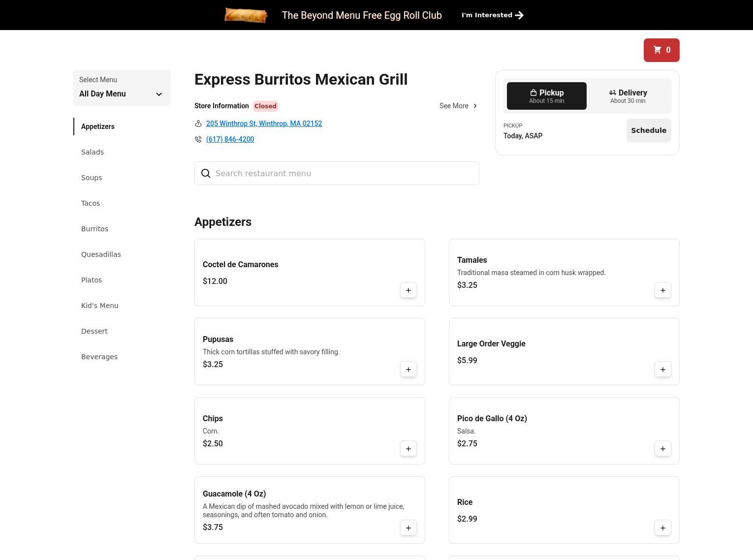Add Large Order Veggie item
753x560 pixels.
[x=662, y=370]
